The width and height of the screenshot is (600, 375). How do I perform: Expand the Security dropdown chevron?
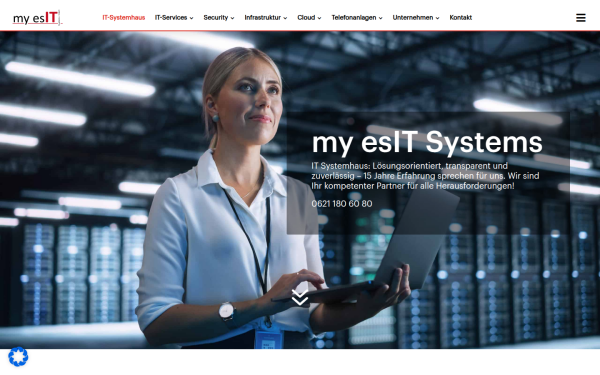coord(232,18)
